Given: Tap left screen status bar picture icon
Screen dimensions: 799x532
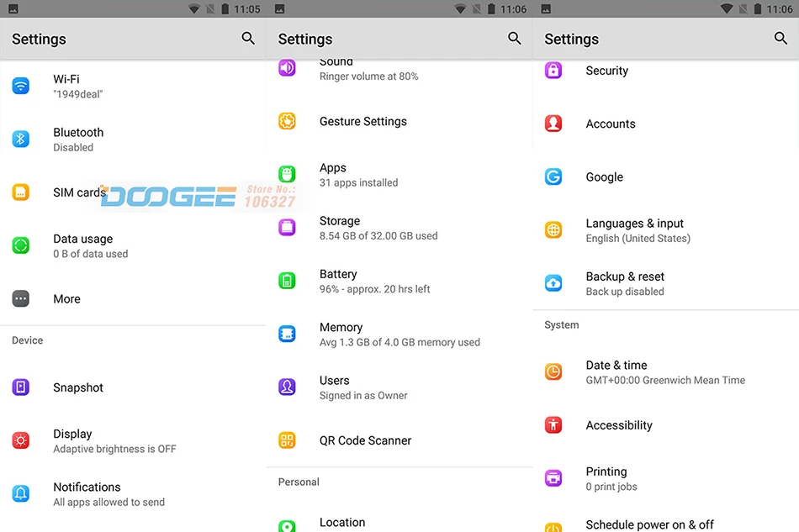Looking at the screenshot, I should point(13,8).
